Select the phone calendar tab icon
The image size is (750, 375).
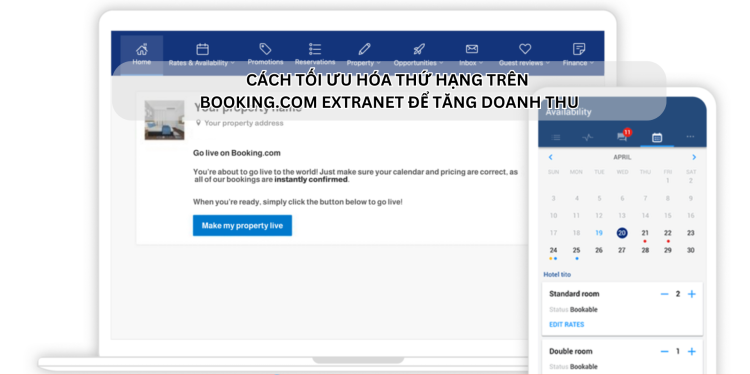pyautogui.click(x=657, y=137)
